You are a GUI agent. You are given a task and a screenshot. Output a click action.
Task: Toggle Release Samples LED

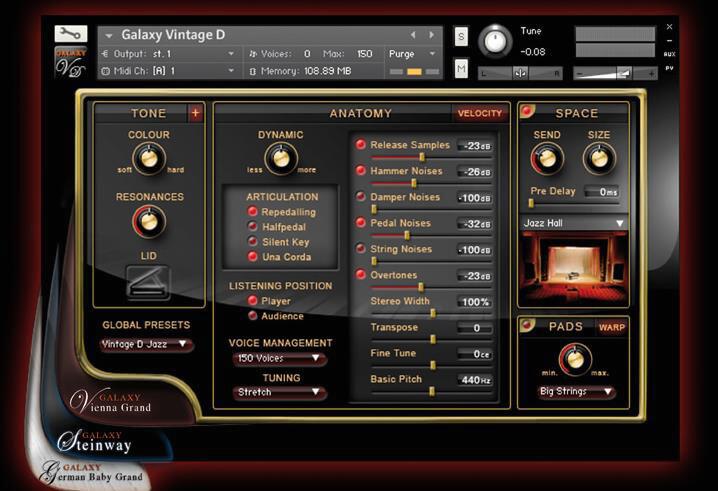(x=361, y=144)
